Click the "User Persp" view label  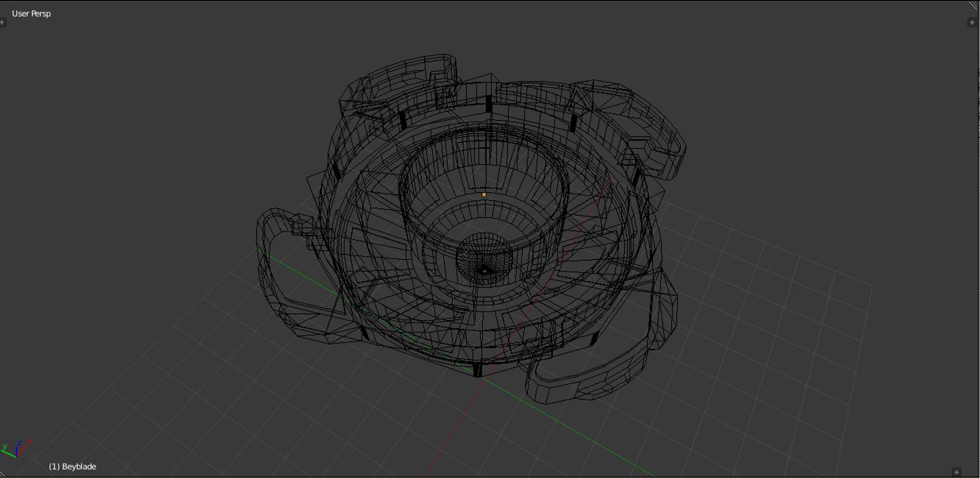pos(31,14)
